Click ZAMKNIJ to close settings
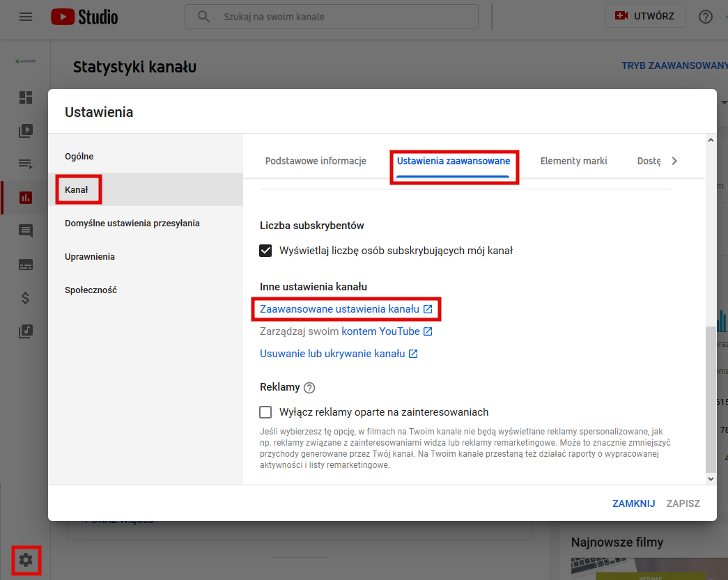The height and width of the screenshot is (580, 728). point(633,503)
